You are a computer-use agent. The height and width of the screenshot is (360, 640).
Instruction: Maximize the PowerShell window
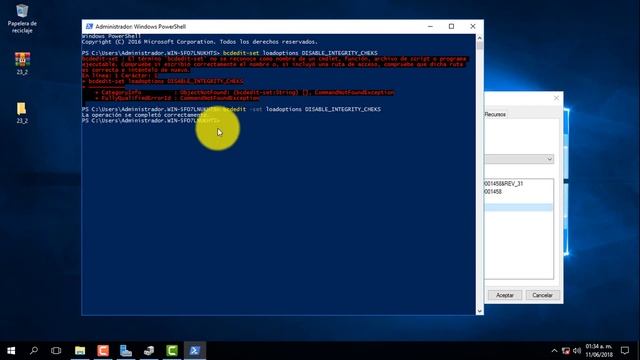click(x=451, y=27)
